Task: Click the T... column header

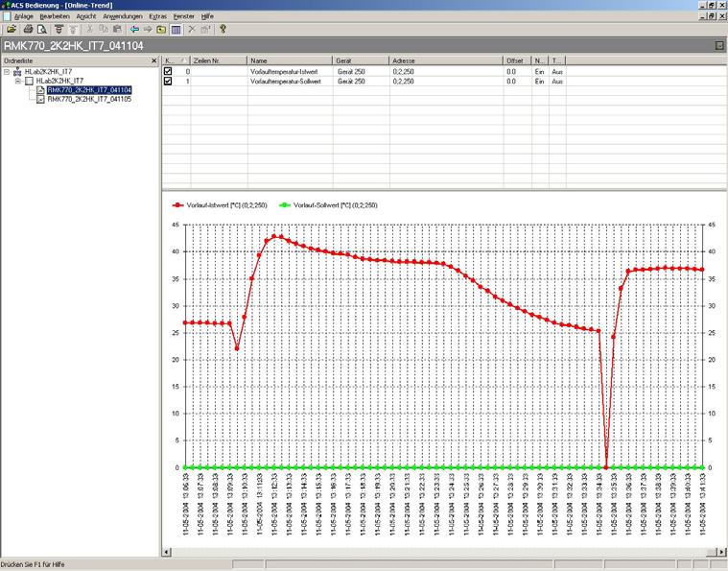Action: tap(557, 60)
